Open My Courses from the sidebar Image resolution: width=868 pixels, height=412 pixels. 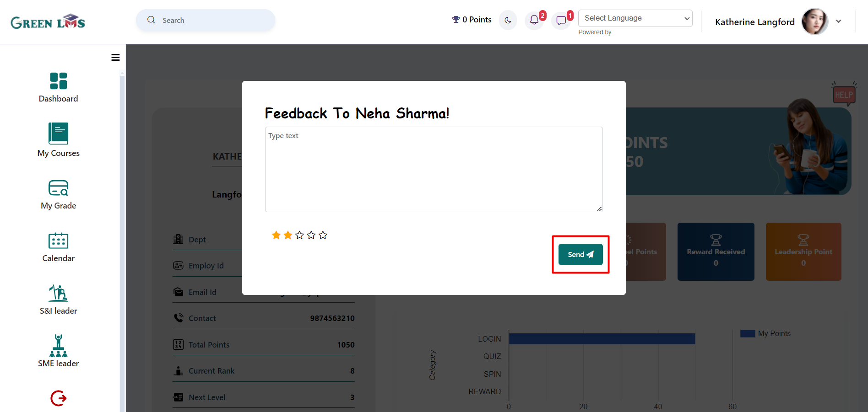pos(59,140)
